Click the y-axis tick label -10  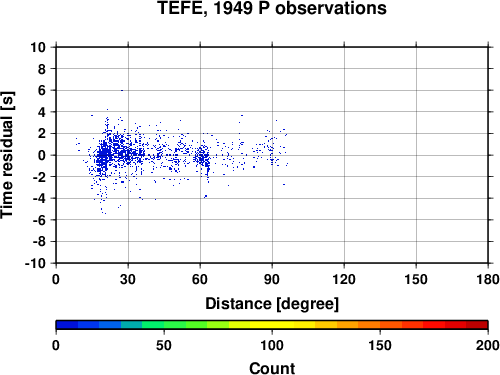[35, 263]
